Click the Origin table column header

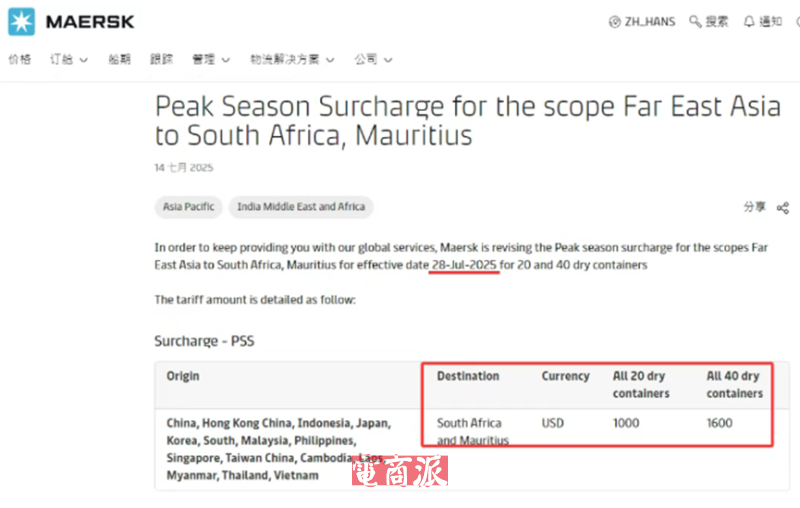[x=183, y=376]
